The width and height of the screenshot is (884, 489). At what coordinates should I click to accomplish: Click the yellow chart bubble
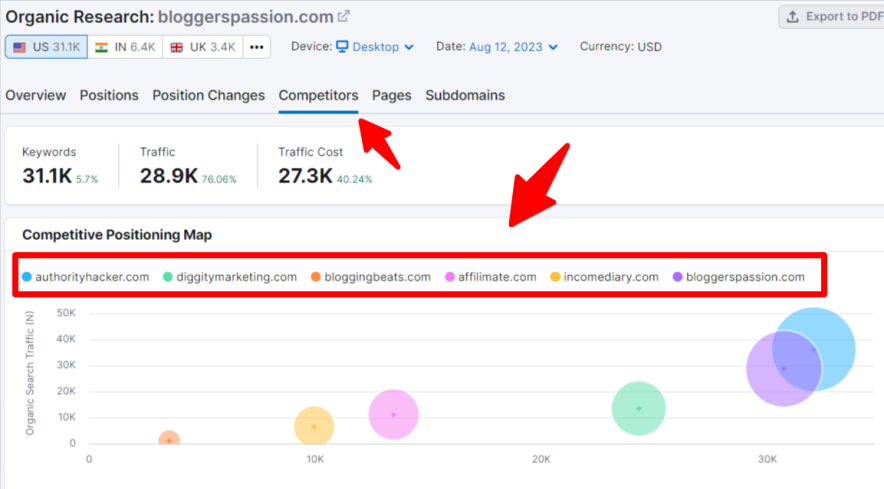(x=314, y=426)
